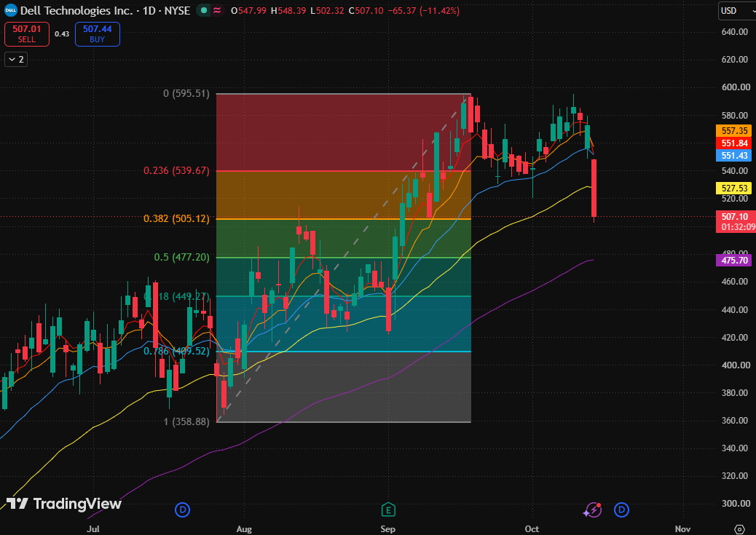The width and height of the screenshot is (756, 535).
Task: Click the change value −65.37 (−11.42%)
Action: coord(423,11)
